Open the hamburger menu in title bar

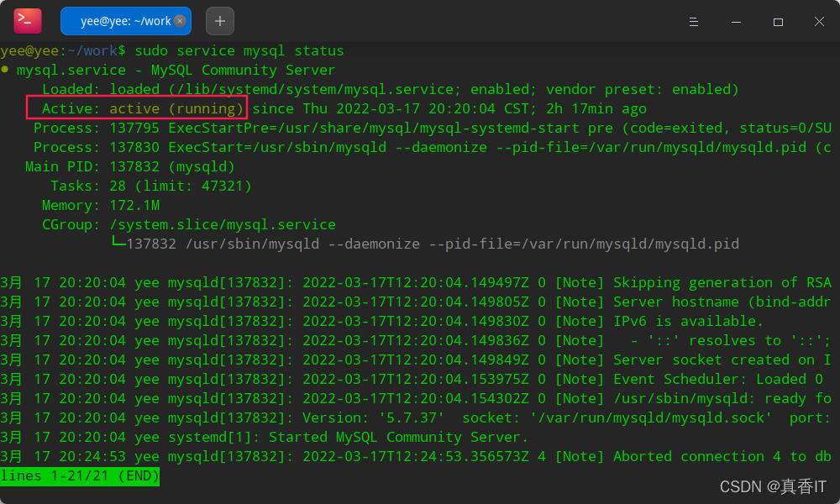[693, 22]
